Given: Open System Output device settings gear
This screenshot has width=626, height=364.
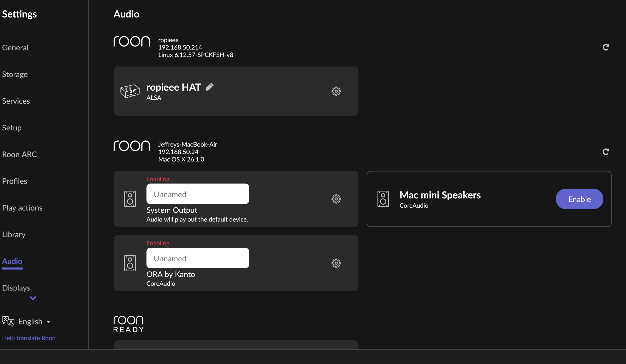Looking at the screenshot, I should (336, 199).
